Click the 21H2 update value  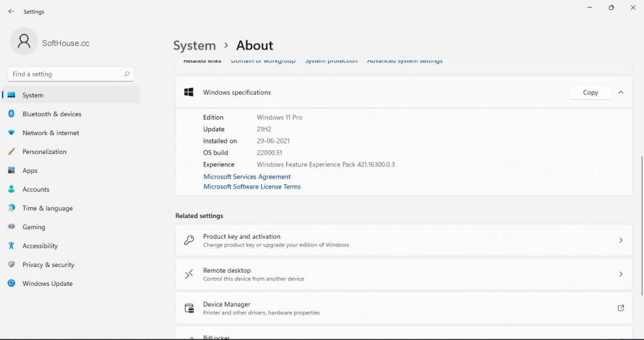pyautogui.click(x=264, y=129)
